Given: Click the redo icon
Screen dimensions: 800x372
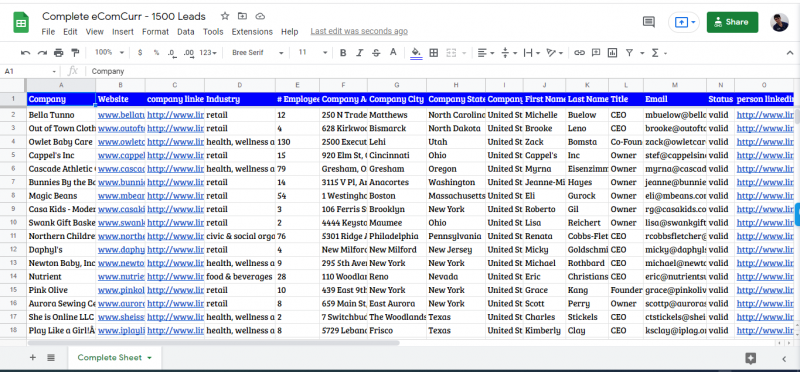Looking at the screenshot, I should pos(42,53).
